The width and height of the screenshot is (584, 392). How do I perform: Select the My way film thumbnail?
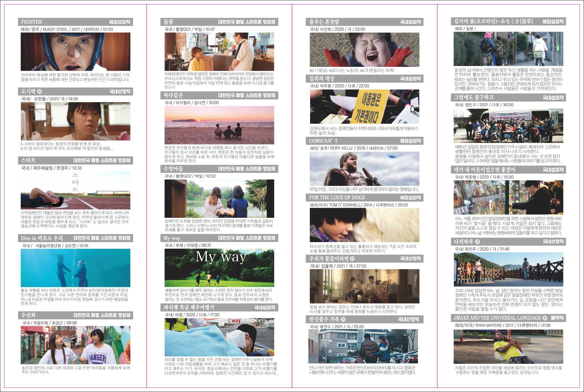tap(219, 267)
